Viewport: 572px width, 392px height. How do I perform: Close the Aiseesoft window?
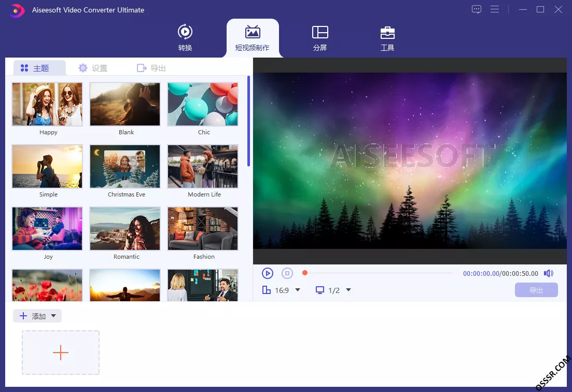click(x=558, y=9)
